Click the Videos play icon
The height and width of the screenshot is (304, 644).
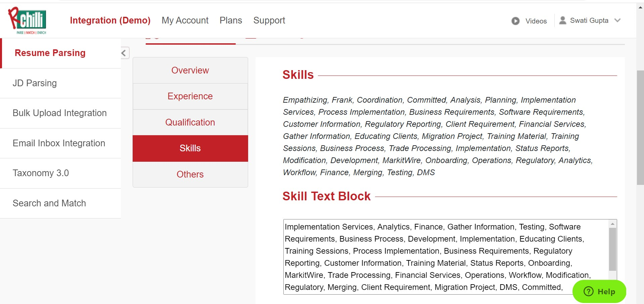(515, 21)
